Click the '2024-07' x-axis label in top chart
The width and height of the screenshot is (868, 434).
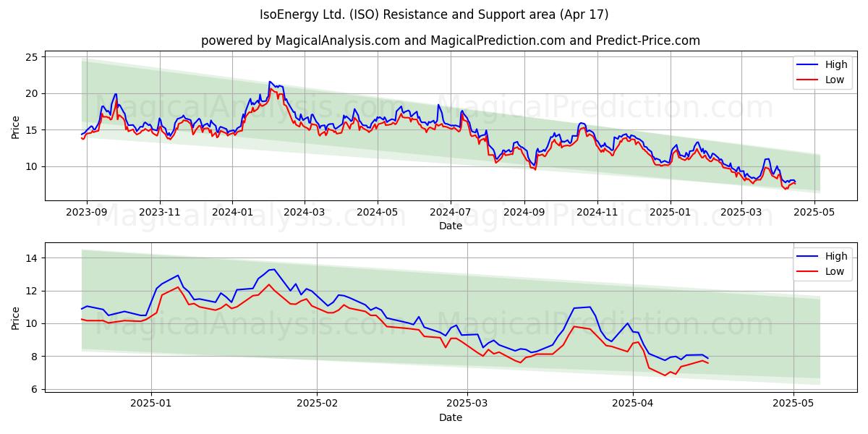(x=450, y=213)
